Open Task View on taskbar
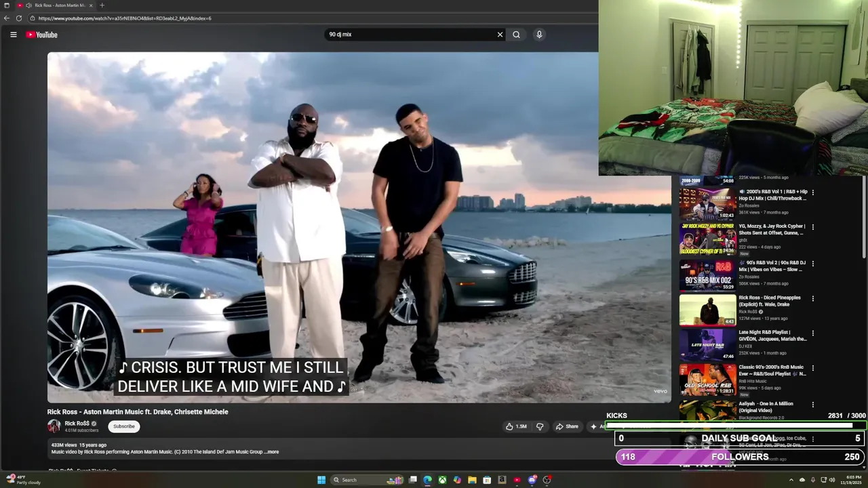Viewport: 868px width, 488px height. (412, 480)
